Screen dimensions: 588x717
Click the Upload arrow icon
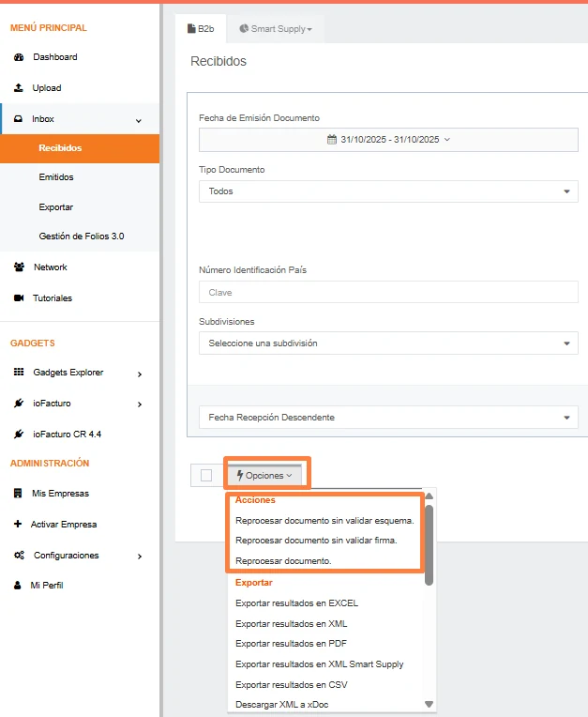coord(18,88)
